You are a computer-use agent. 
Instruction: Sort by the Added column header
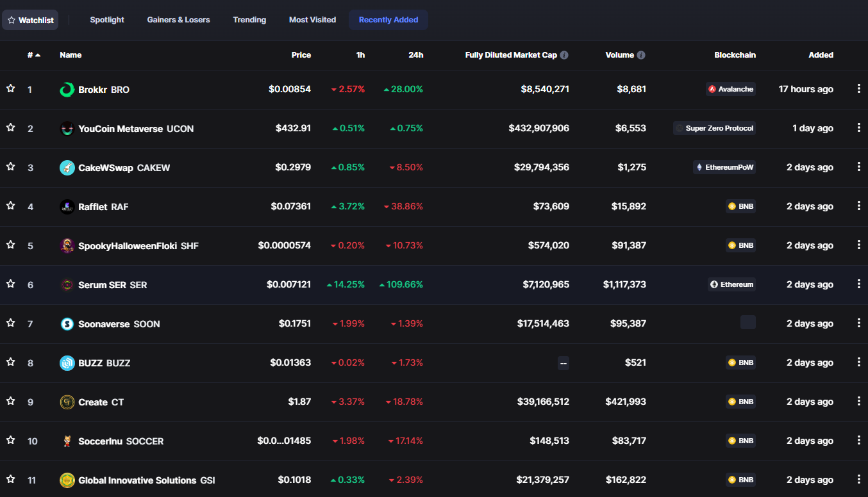pyautogui.click(x=821, y=55)
